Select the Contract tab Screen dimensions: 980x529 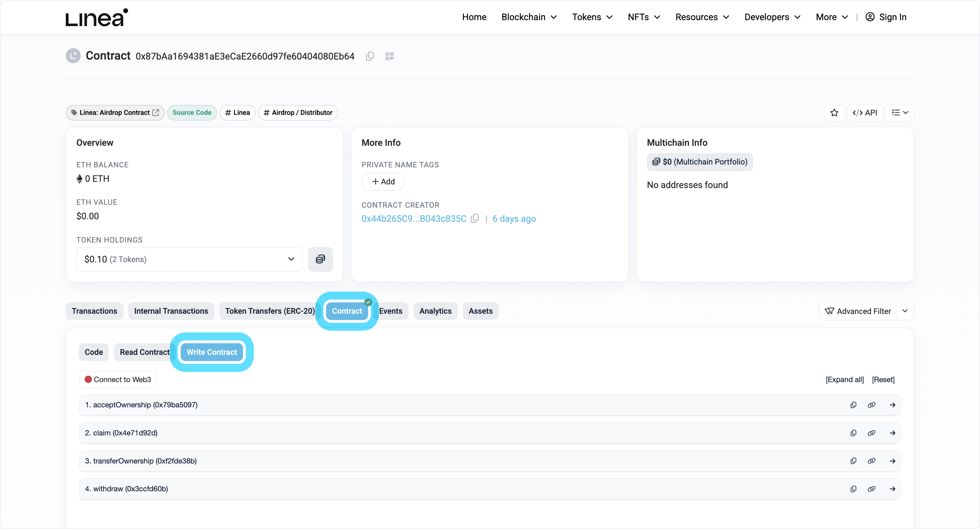347,311
